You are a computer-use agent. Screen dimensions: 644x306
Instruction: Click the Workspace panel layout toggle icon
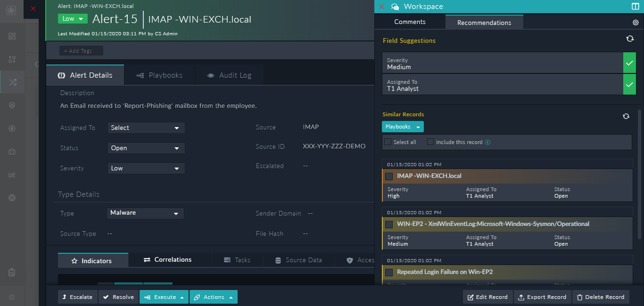point(635,7)
